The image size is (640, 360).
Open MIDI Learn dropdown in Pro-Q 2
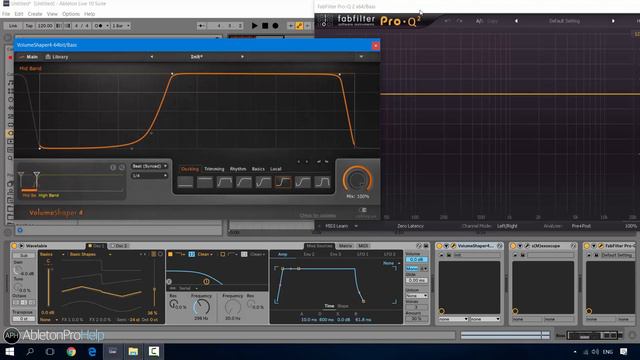click(x=341, y=226)
